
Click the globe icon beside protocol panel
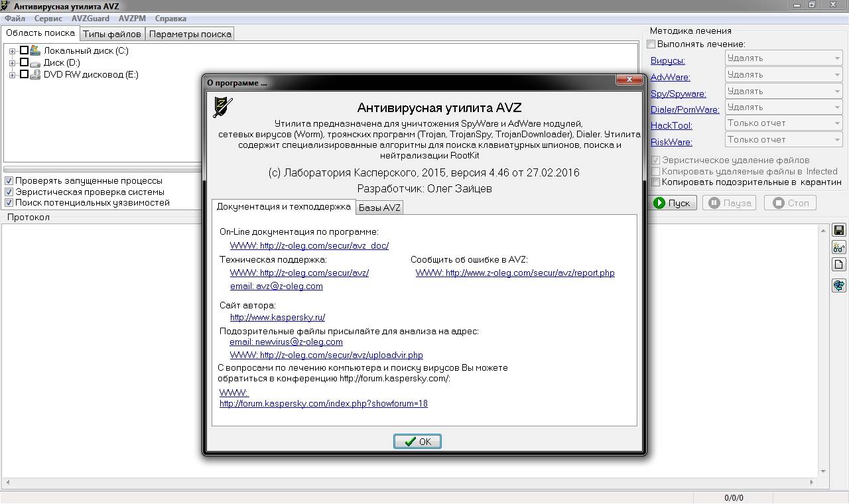pyautogui.click(x=838, y=286)
